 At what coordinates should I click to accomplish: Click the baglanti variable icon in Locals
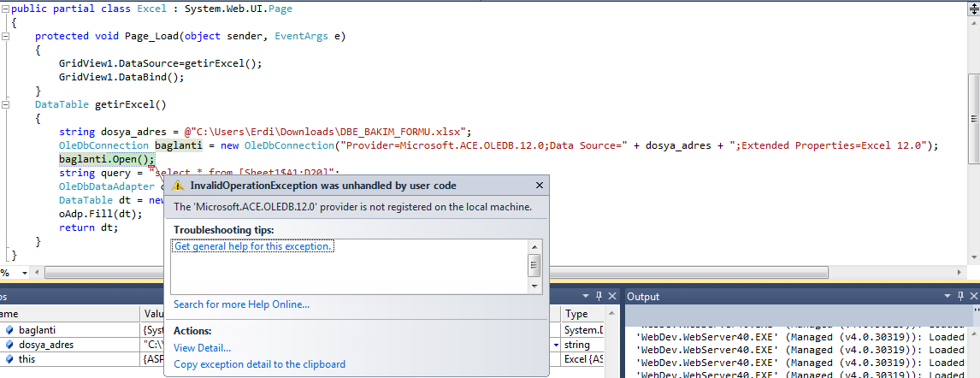point(9,329)
